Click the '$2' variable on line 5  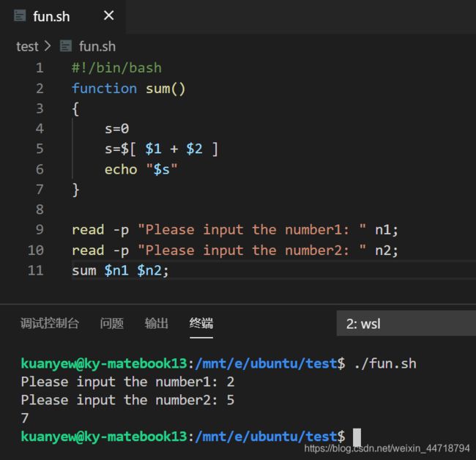(194, 149)
